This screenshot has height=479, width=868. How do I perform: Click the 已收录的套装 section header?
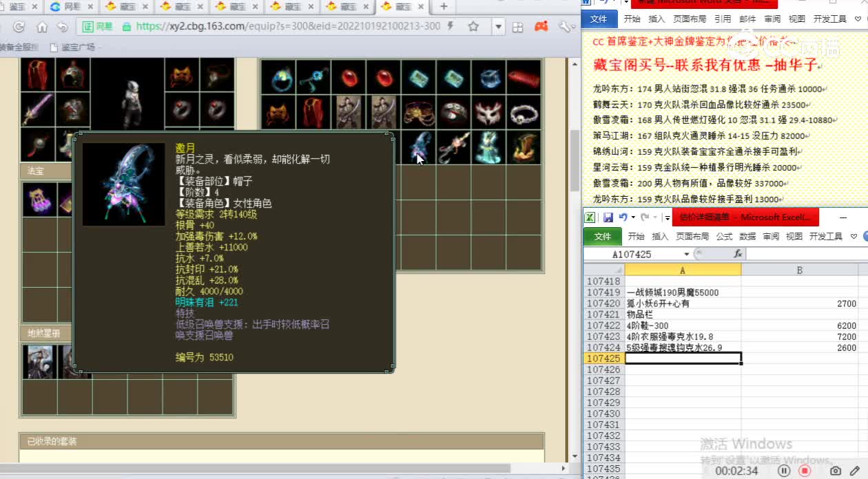[x=281, y=441]
